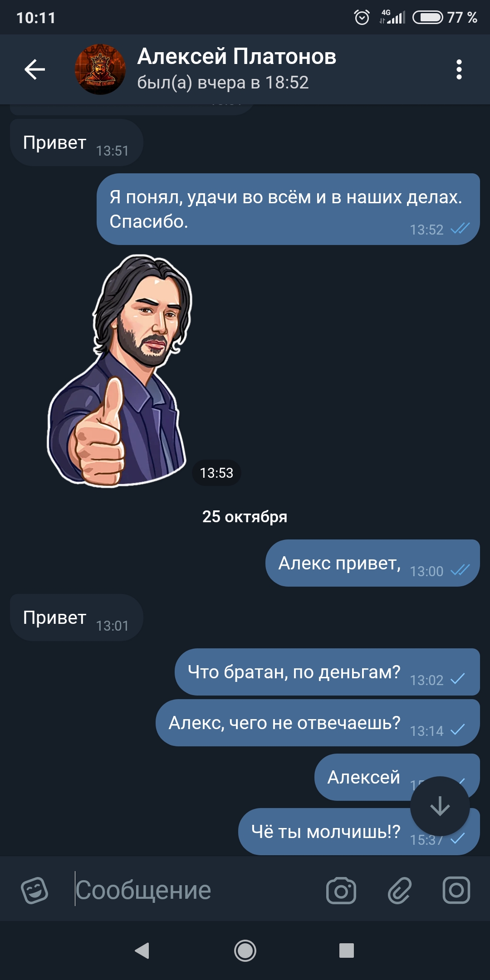
Task: Tap the camera icon in message bar
Action: pos(341,891)
